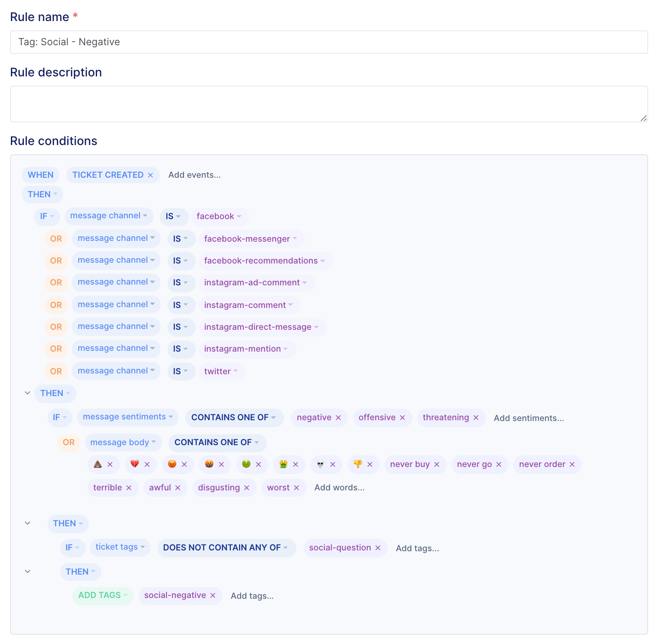Open message channel dropdown on instagram-mention row
Image resolution: width=659 pixels, height=644 pixels.
[116, 349]
